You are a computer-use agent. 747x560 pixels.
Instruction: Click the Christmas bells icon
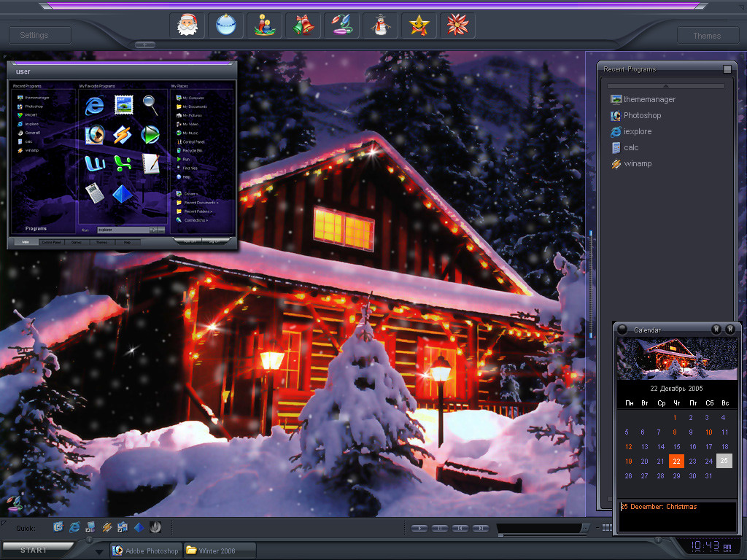pyautogui.click(x=303, y=25)
